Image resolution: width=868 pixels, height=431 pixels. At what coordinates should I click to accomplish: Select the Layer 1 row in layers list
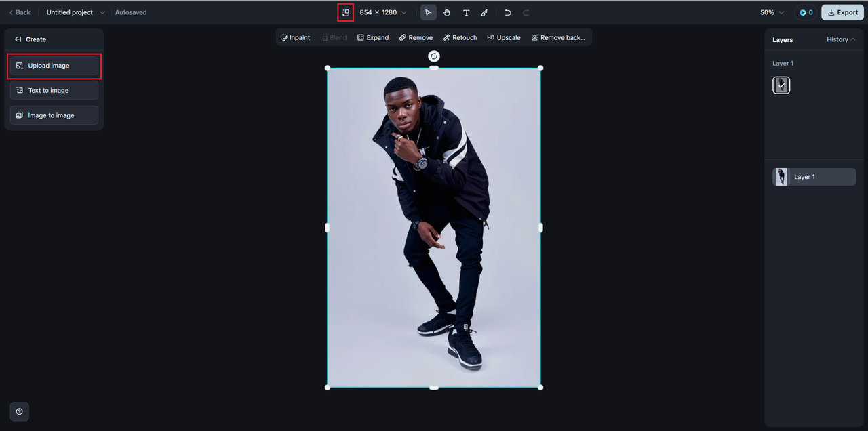tap(814, 177)
